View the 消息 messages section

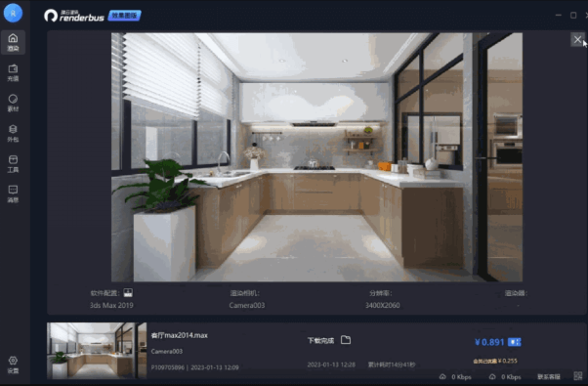pyautogui.click(x=13, y=193)
